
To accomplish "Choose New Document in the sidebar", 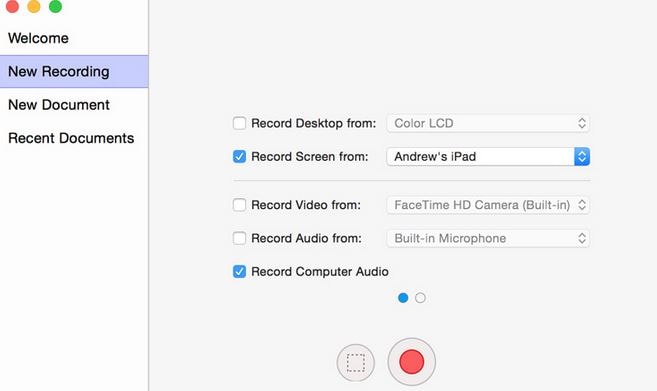I will 74,105.
